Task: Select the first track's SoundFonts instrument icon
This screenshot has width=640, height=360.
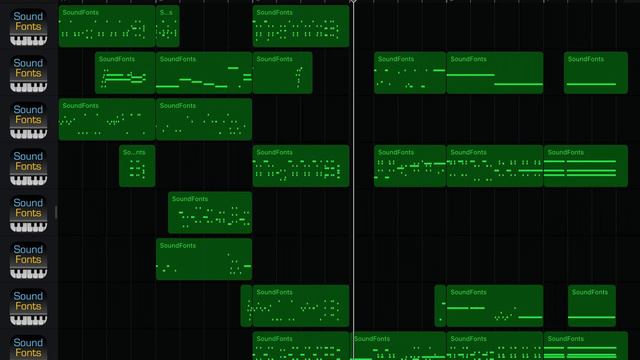Action: click(x=28, y=27)
